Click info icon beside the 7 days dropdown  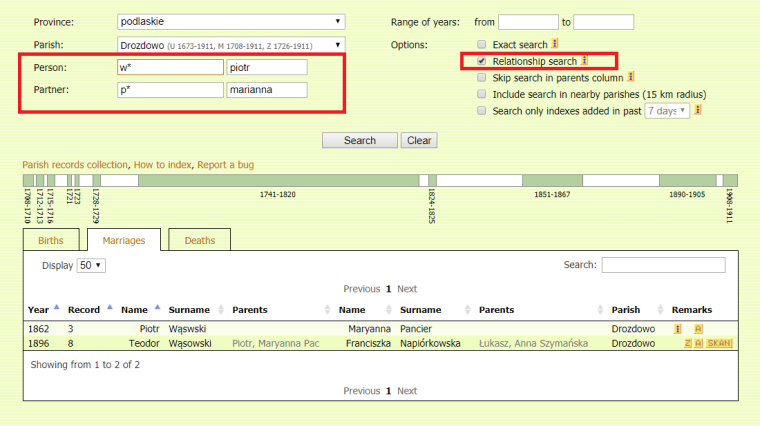(x=698, y=110)
